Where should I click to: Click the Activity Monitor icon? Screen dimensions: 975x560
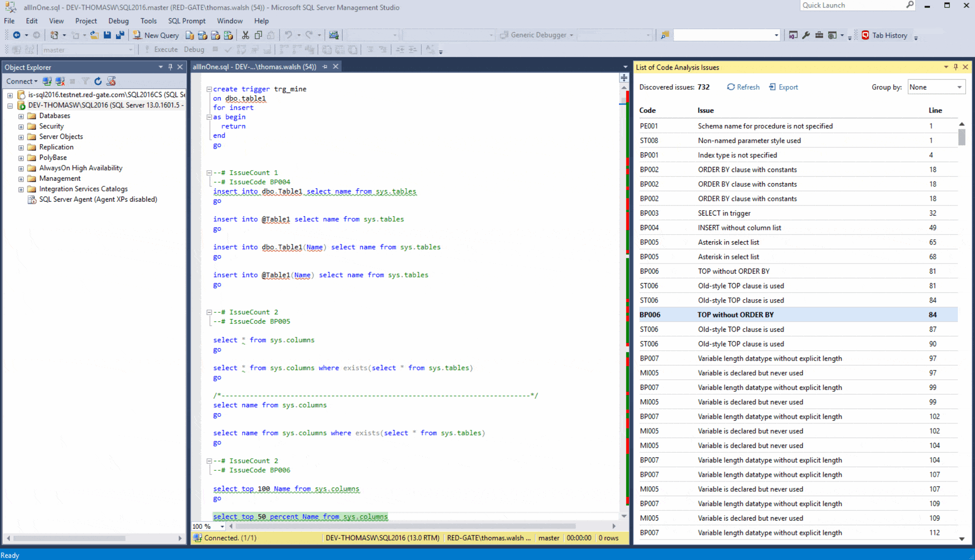click(x=334, y=35)
